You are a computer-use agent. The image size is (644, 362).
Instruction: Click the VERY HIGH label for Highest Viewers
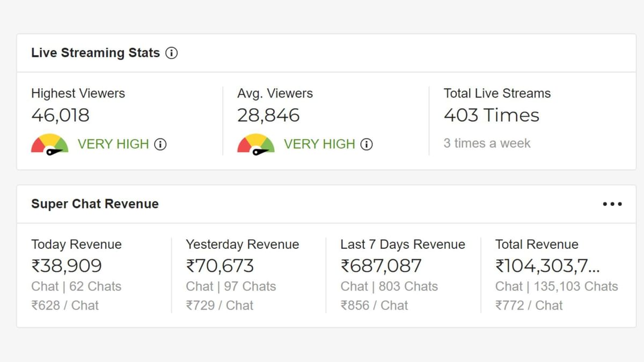pyautogui.click(x=114, y=144)
